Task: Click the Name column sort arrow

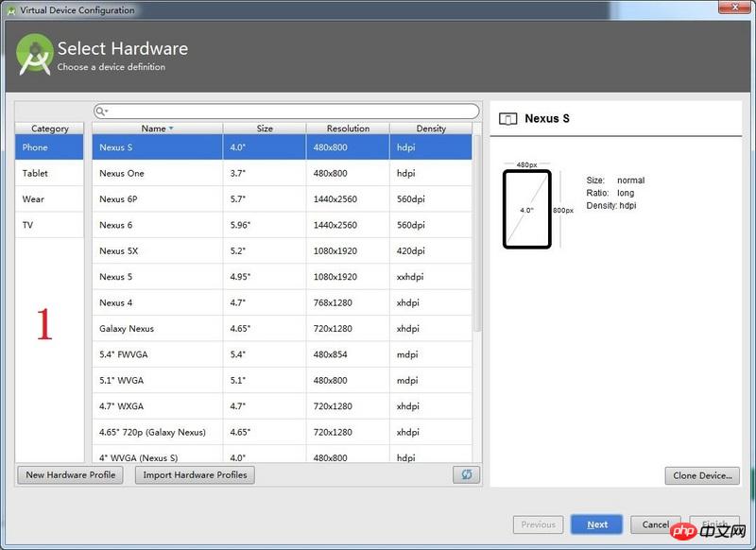Action: tap(171, 129)
